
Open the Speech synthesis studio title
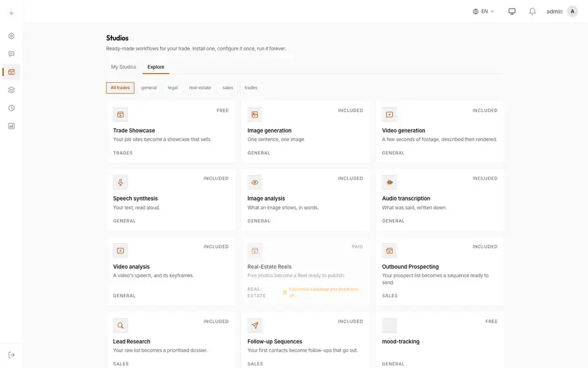point(135,199)
